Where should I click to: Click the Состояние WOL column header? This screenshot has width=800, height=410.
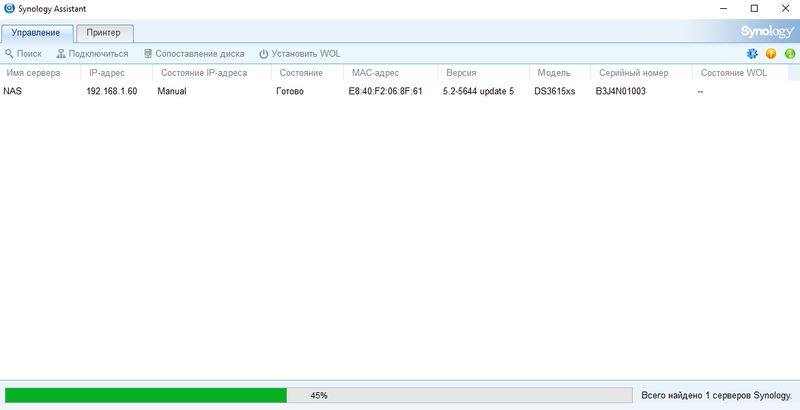735,73
